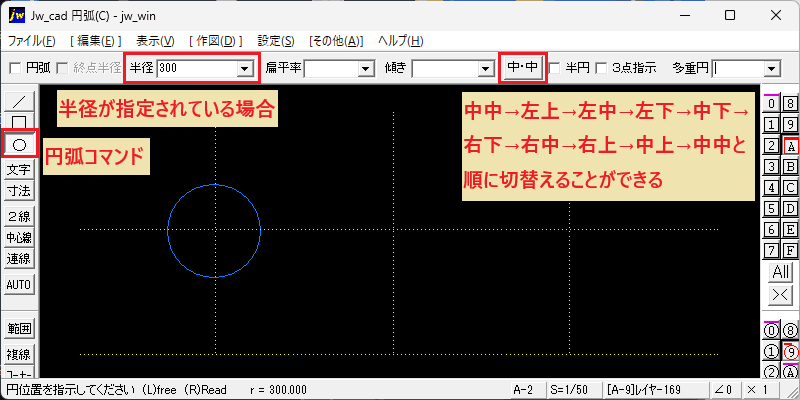The image size is (800, 400).
Task: Select the 複線 offset line tool
Action: coord(19,354)
